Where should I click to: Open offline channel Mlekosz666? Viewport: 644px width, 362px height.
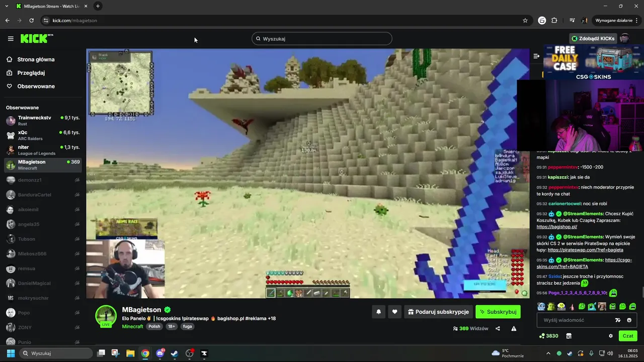(43, 254)
